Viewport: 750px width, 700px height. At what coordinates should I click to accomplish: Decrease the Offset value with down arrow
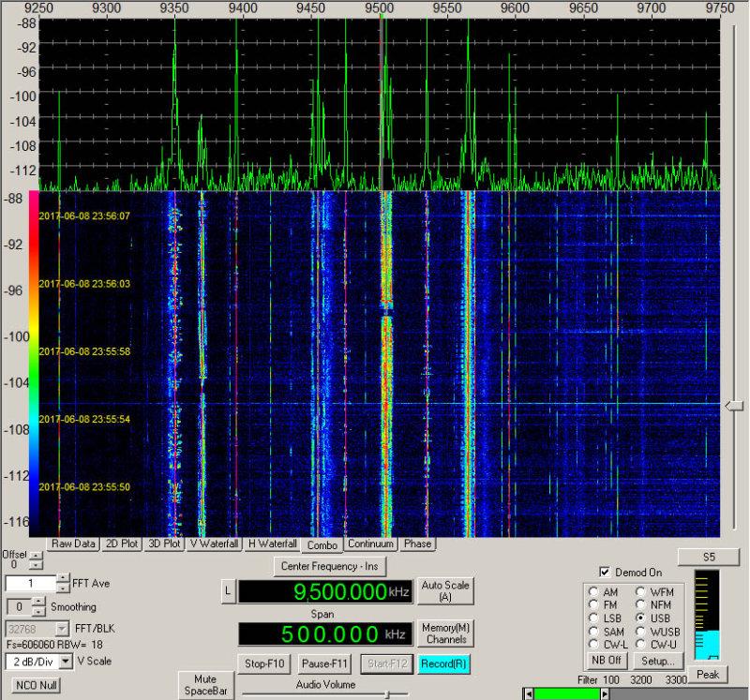[36, 565]
